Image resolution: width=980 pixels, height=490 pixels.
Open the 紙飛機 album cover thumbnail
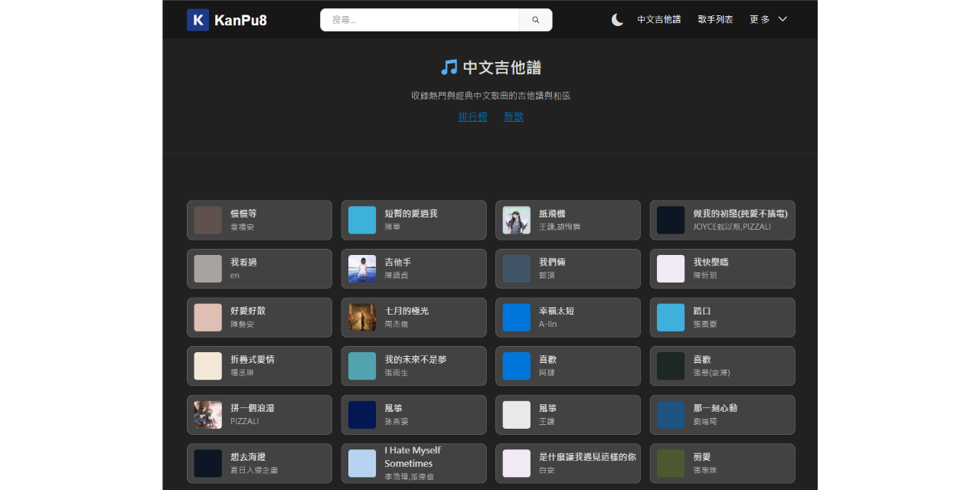click(x=517, y=220)
